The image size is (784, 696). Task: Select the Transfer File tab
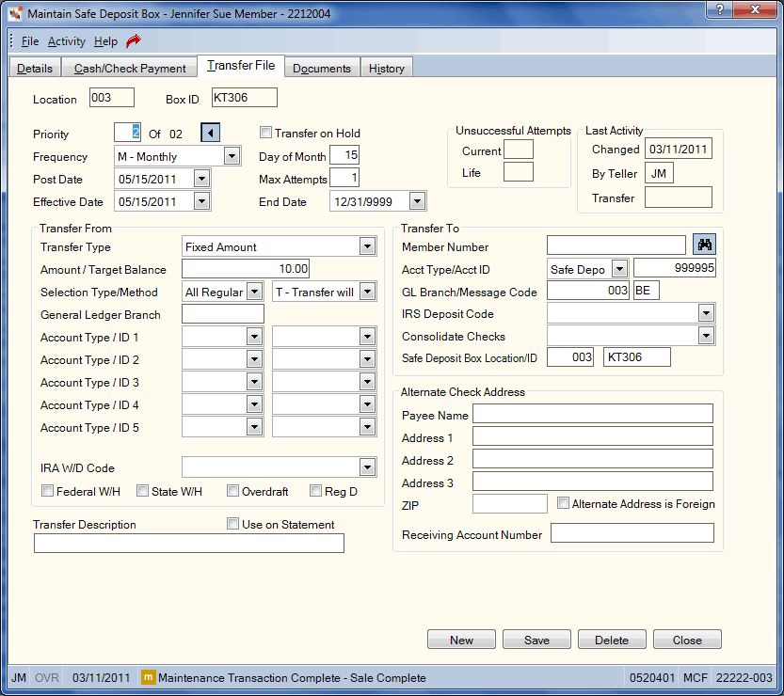tap(241, 66)
